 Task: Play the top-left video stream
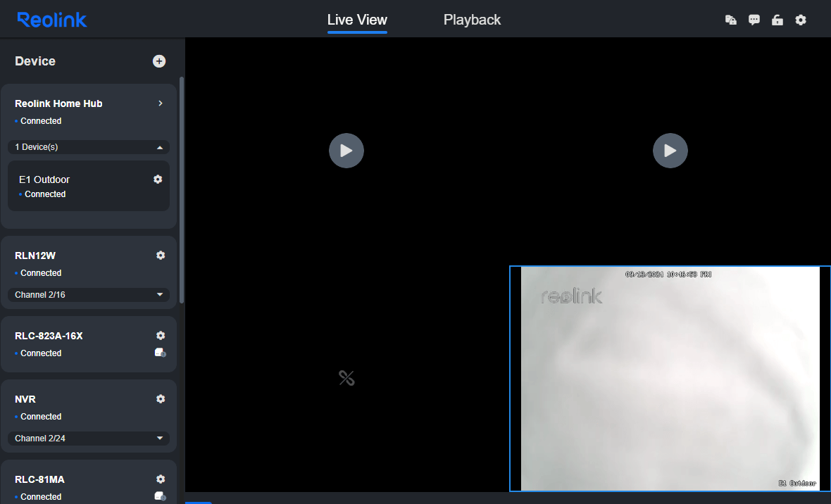(346, 151)
